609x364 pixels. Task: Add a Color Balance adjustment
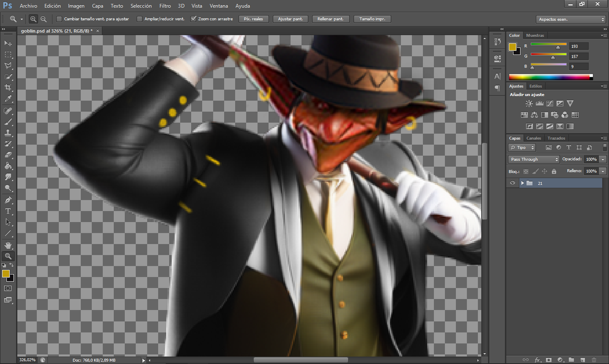tap(534, 115)
